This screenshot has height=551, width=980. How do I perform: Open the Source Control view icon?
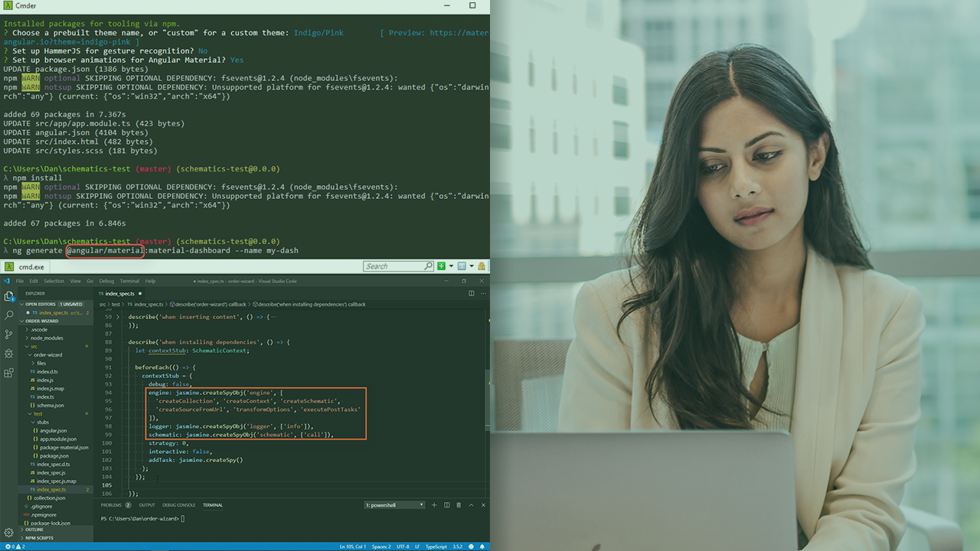coord(9,334)
